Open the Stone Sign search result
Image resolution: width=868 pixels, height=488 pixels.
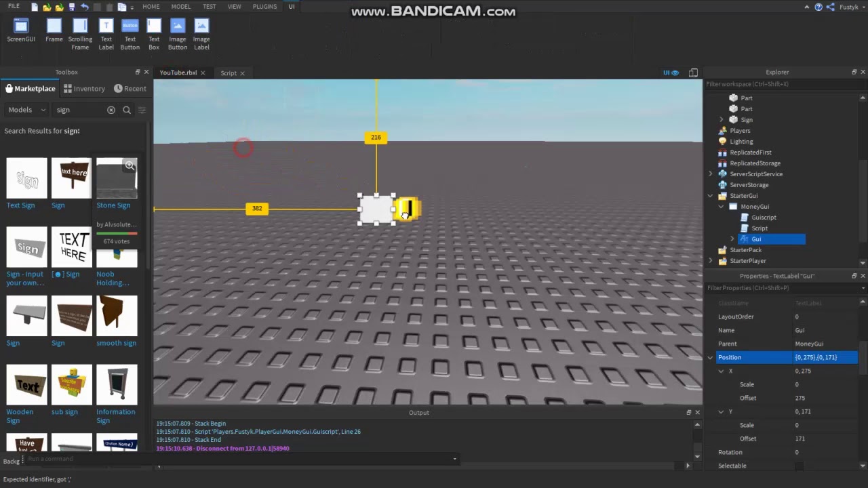coord(116,178)
